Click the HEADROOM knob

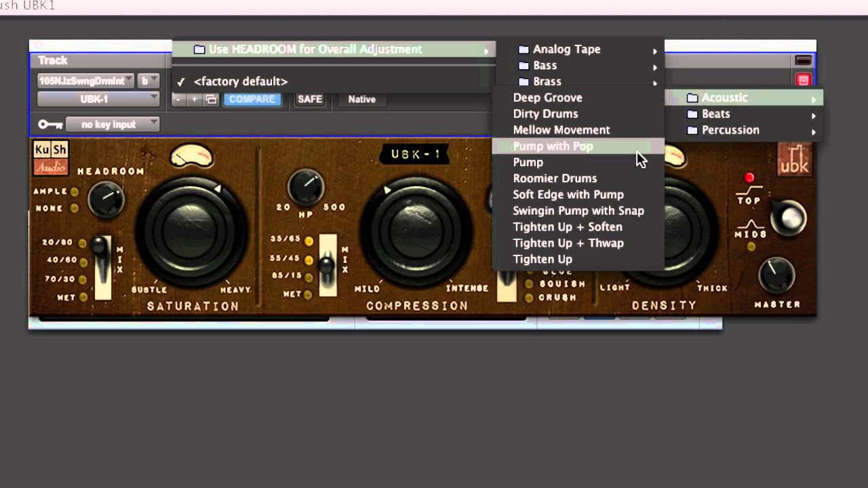[106, 199]
